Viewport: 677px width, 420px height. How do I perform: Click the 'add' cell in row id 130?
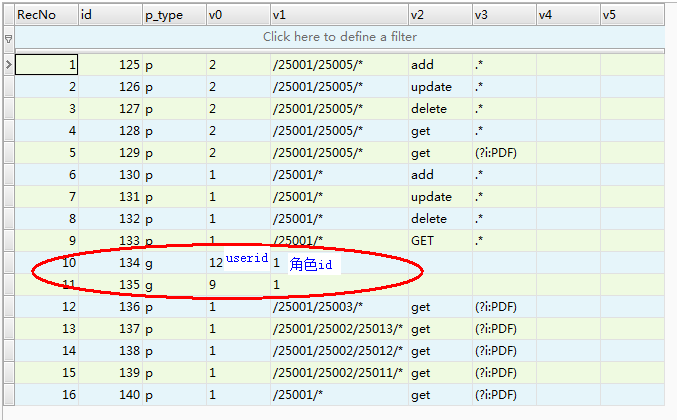(440, 175)
